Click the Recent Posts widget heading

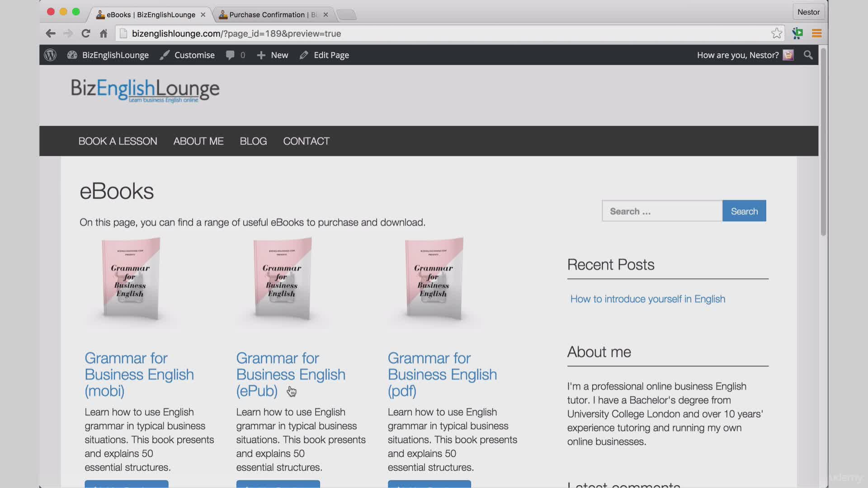tap(611, 265)
